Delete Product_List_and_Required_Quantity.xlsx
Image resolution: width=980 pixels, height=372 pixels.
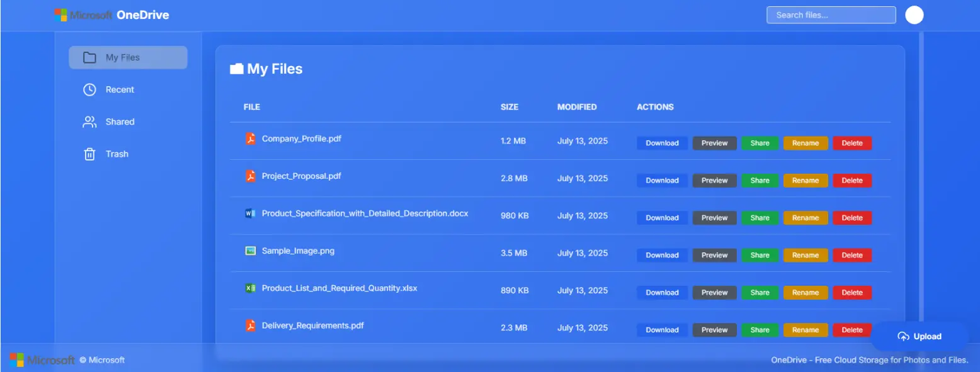852,293
